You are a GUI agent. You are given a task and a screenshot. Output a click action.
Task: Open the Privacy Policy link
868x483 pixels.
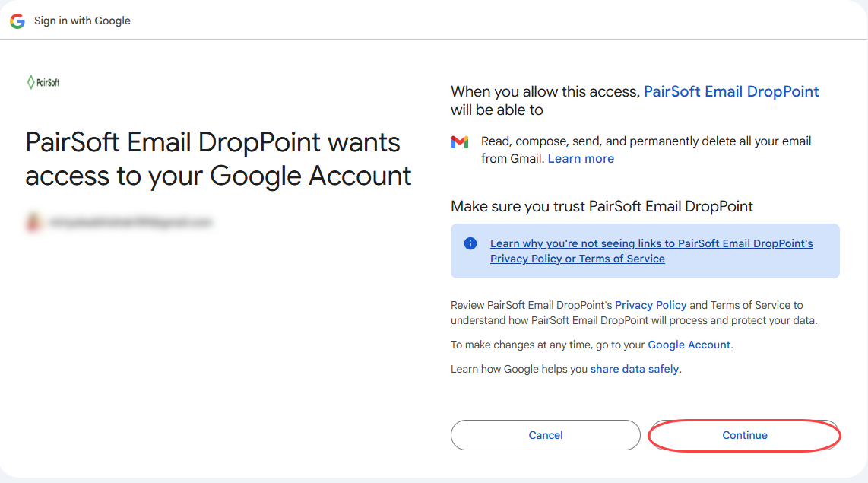pos(651,305)
